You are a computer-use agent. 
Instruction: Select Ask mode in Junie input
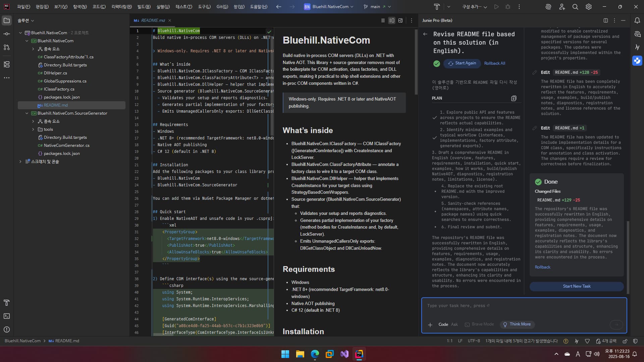coord(454,324)
